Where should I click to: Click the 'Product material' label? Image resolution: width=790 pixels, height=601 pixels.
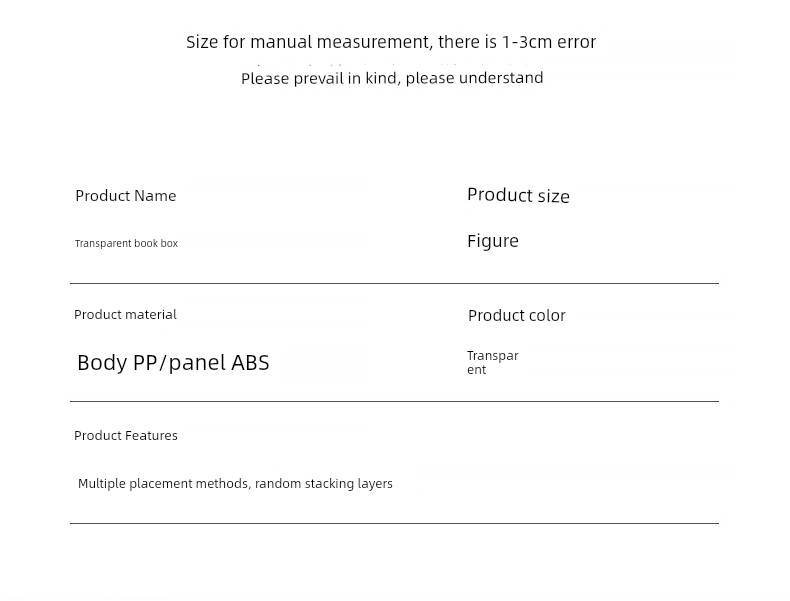click(x=125, y=315)
